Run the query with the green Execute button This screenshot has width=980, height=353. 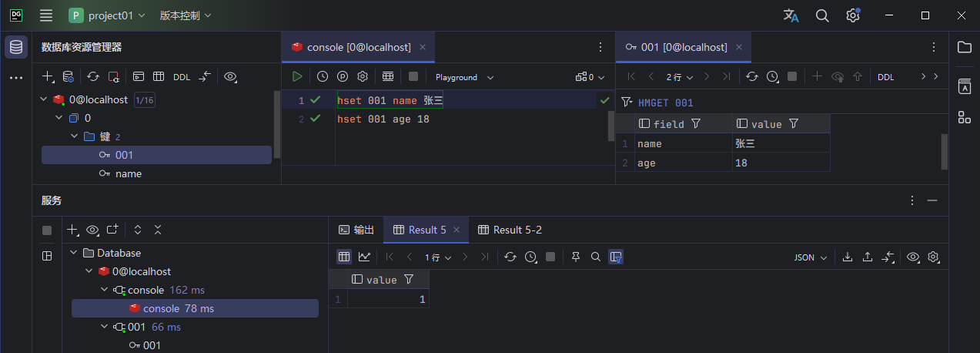297,77
